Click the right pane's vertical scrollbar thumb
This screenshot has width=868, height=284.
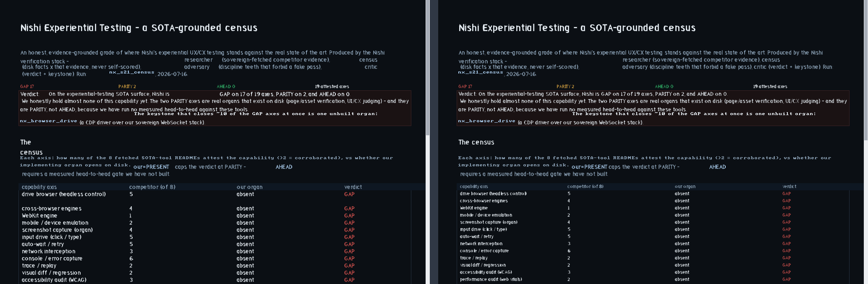(x=866, y=70)
